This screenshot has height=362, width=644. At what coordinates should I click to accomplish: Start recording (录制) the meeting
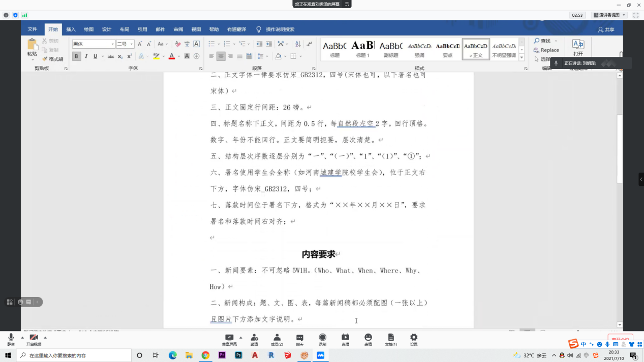(322, 339)
